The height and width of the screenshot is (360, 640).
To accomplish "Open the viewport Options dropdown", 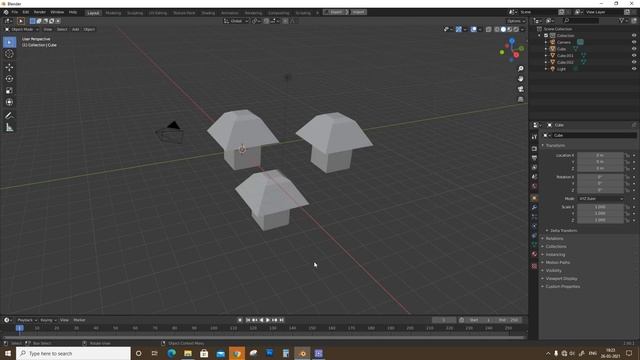I will tap(516, 21).
